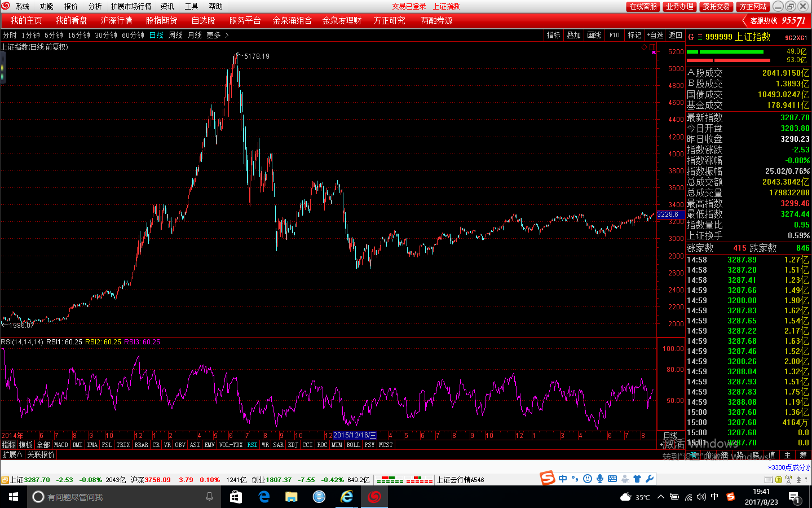The image size is (812, 508).
Task: Open Sogou emoji smiley icon
Action: coord(588,479)
